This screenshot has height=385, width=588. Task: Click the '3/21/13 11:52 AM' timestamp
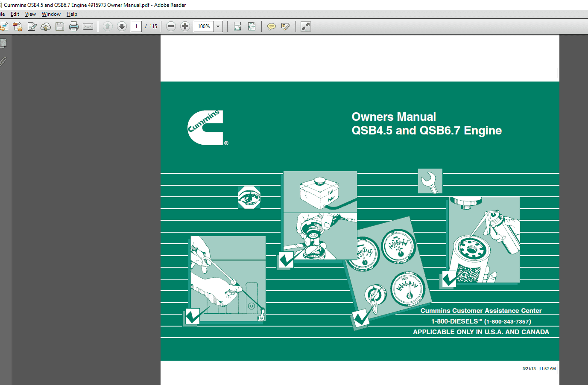click(x=539, y=369)
